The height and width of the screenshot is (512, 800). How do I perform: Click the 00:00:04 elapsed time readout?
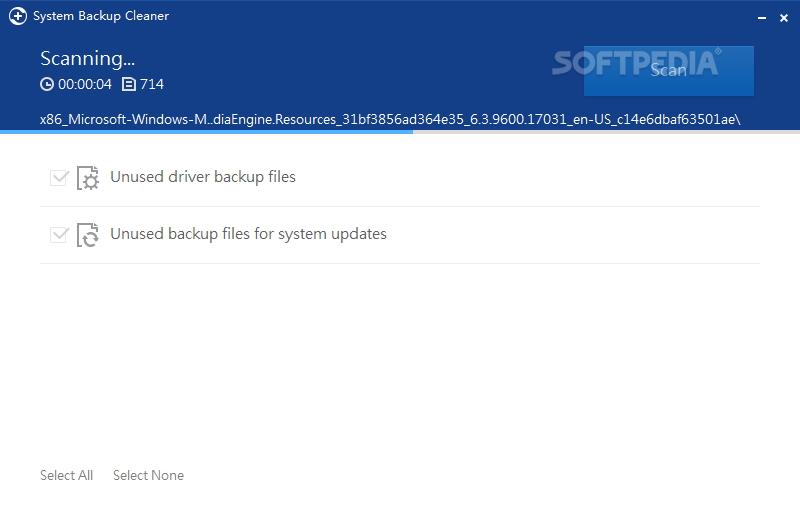[x=85, y=84]
